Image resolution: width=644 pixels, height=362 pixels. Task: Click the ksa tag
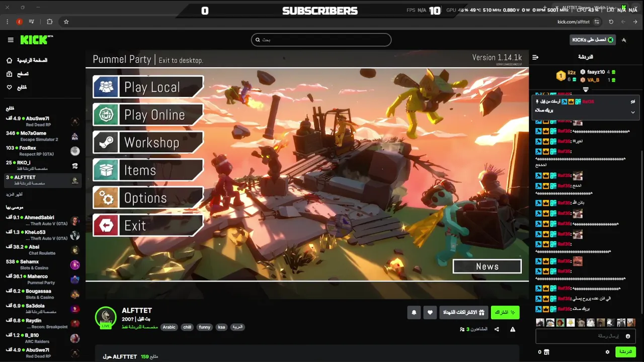(x=221, y=327)
